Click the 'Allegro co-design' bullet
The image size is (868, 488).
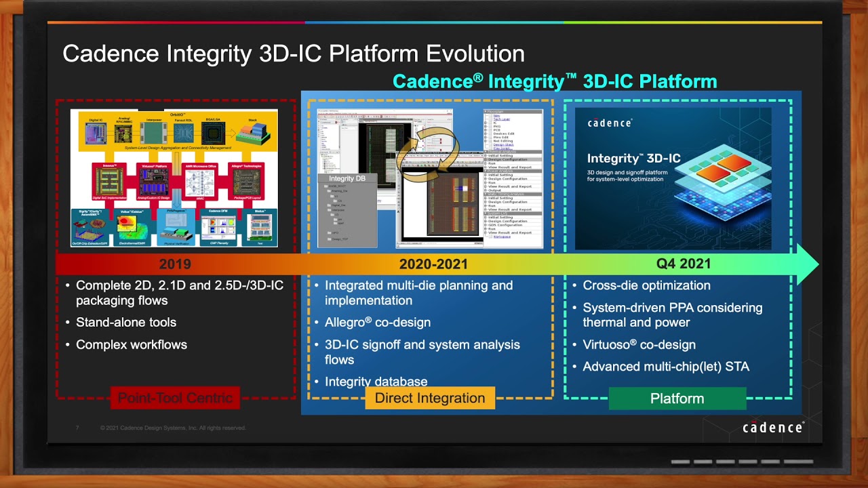(378, 323)
